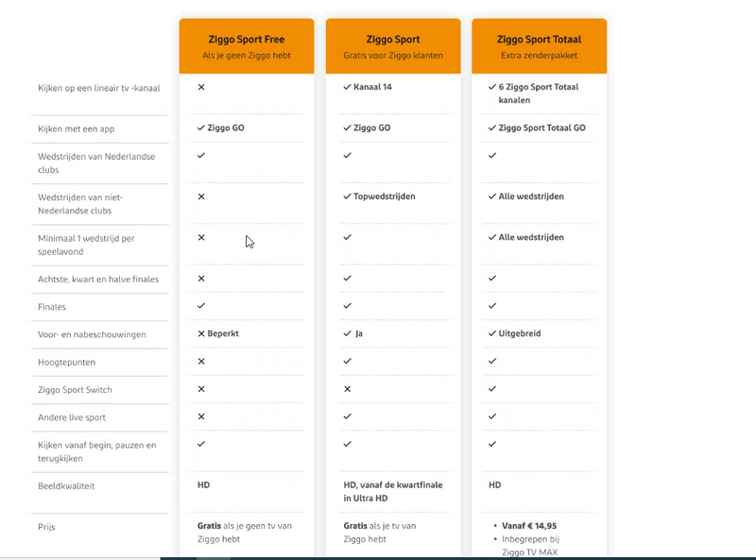Image resolution: width=756 pixels, height=560 pixels.
Task: Click the Andere live sport cross in the Free column
Action: (201, 416)
